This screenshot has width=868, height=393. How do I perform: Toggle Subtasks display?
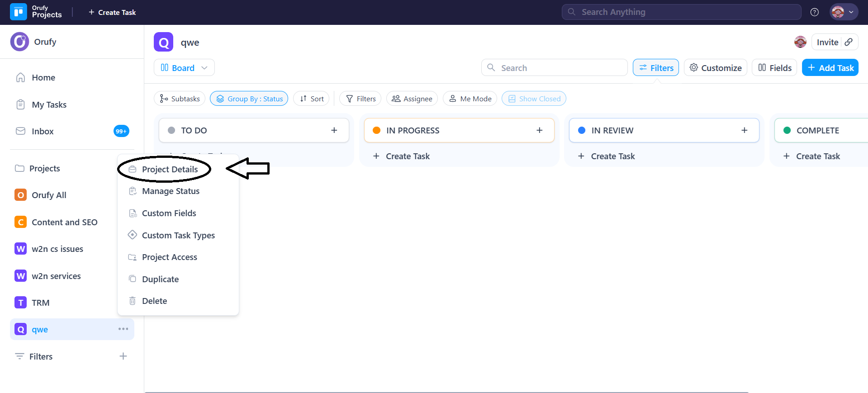click(180, 99)
